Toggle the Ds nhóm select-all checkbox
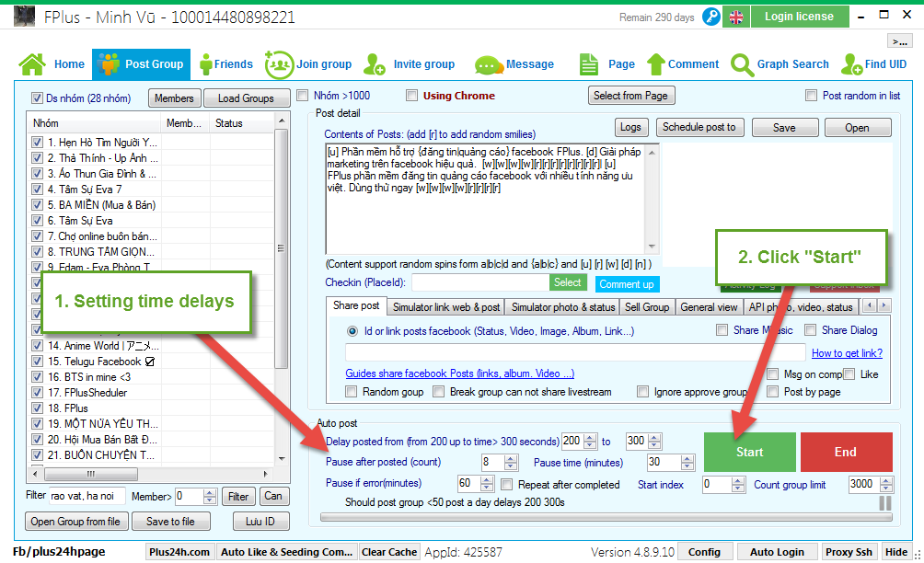 coord(37,98)
